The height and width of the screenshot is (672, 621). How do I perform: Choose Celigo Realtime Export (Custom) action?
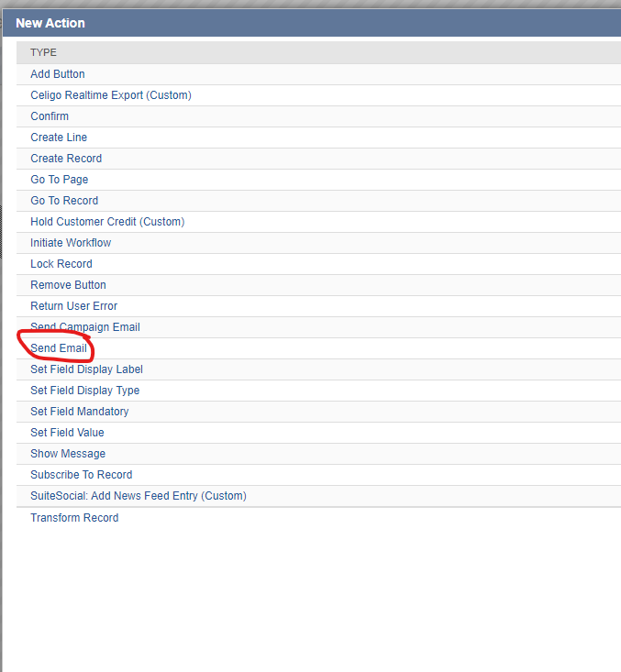coord(110,95)
